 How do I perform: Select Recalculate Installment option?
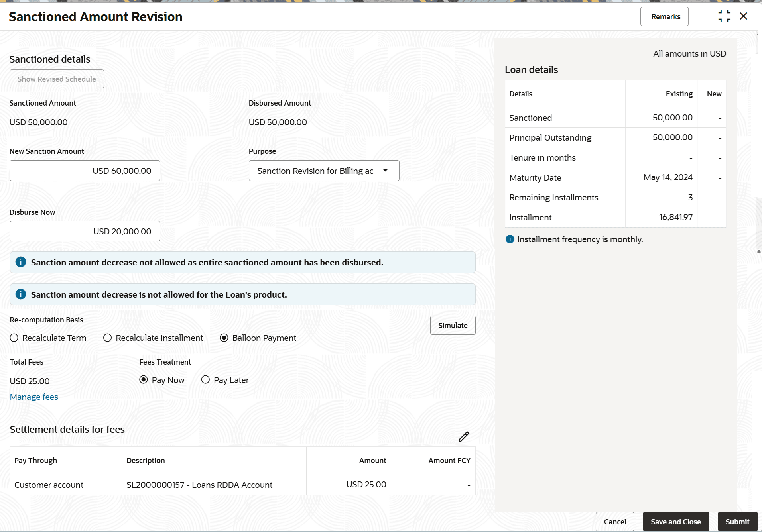click(x=108, y=338)
